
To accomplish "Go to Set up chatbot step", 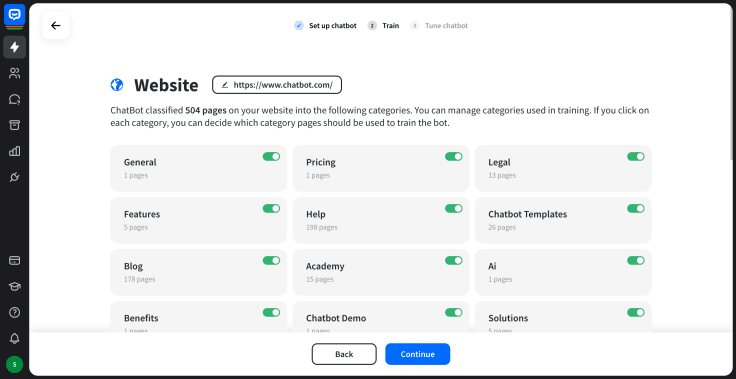I will [325, 26].
